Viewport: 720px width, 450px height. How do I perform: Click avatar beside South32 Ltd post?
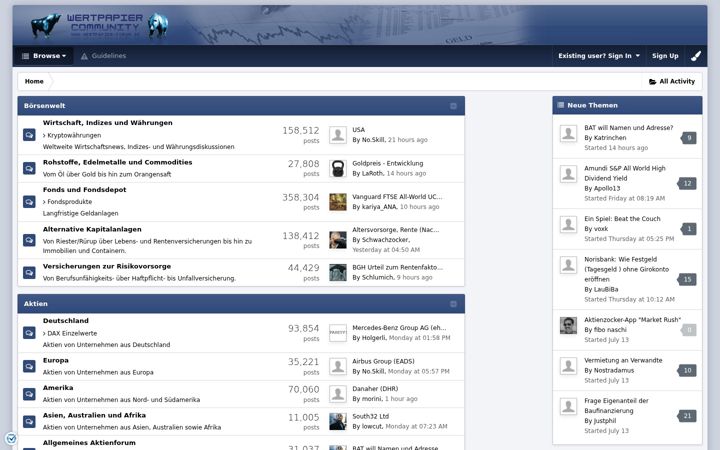click(x=338, y=422)
